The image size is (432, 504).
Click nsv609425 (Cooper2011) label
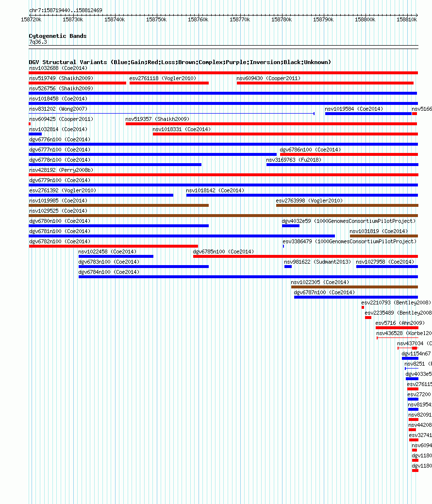(x=61, y=119)
